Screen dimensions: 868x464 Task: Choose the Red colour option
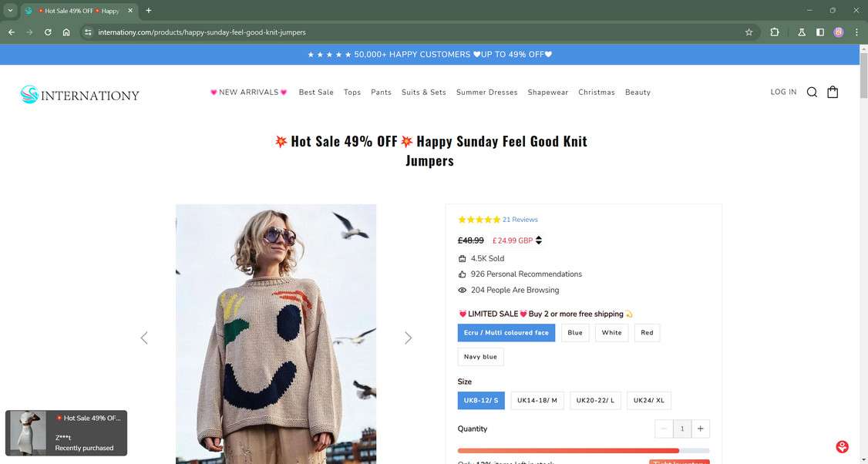point(647,333)
